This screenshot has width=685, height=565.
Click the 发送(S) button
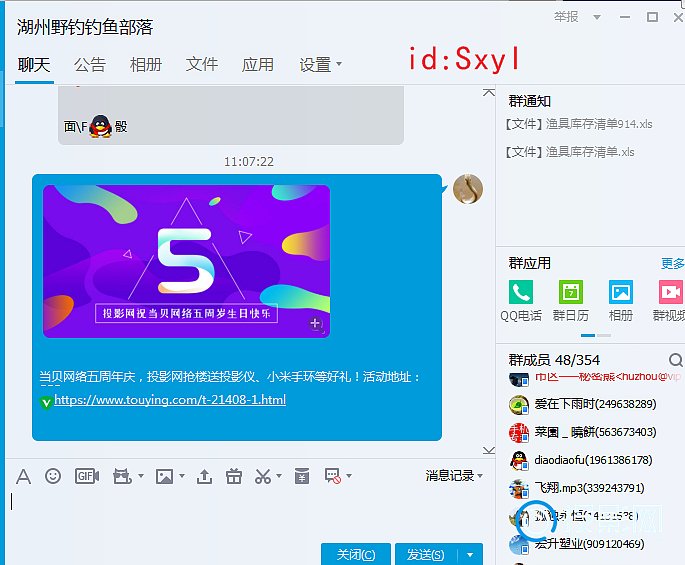coord(426,555)
